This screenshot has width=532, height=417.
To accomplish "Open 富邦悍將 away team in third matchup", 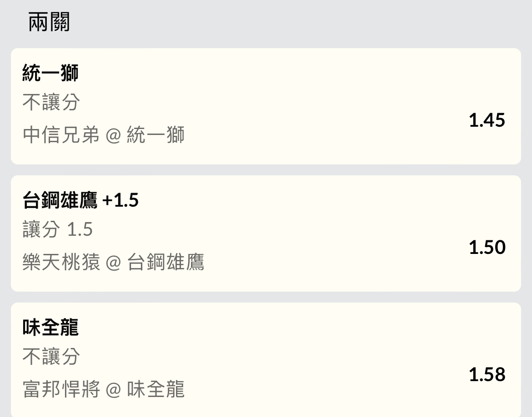I will pyautogui.click(x=61, y=390).
